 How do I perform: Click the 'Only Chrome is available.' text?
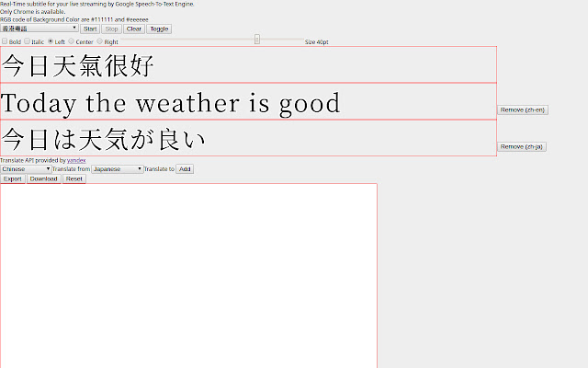pyautogui.click(x=33, y=12)
